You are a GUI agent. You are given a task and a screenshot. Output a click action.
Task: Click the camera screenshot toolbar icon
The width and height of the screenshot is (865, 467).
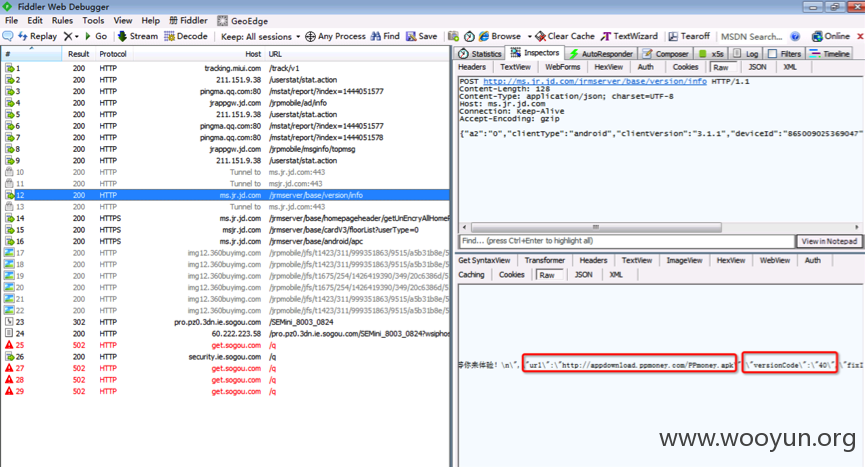[x=453, y=36]
